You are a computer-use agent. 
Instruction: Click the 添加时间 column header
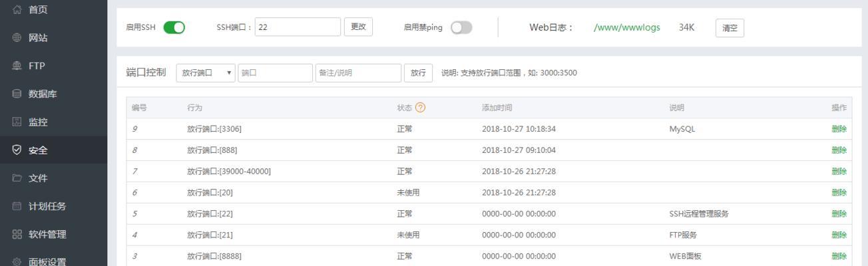[x=497, y=108]
